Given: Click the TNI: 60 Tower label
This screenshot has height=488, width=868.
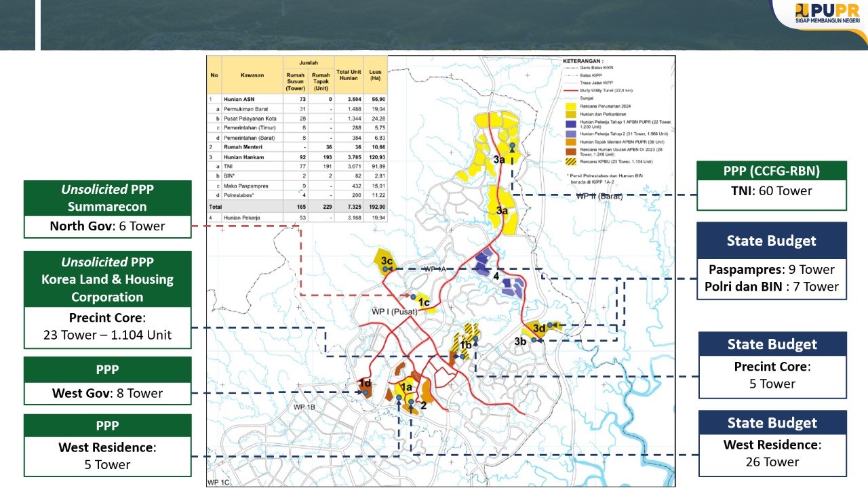Looking at the screenshot, I should [772, 191].
